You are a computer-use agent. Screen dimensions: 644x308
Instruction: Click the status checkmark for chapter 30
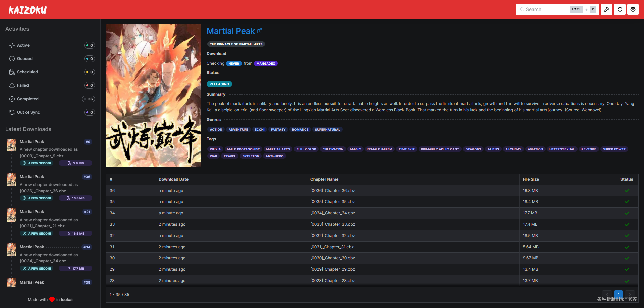(x=627, y=258)
